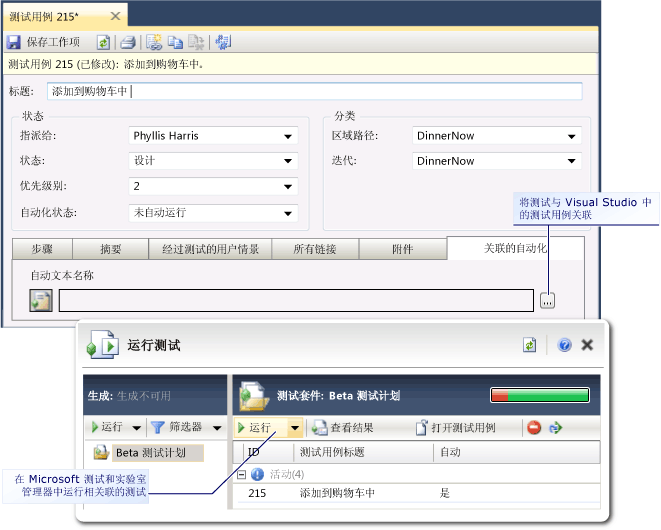This screenshot has height=530, width=661.
Task: Click the save work item floppy icon
Action: [13, 42]
